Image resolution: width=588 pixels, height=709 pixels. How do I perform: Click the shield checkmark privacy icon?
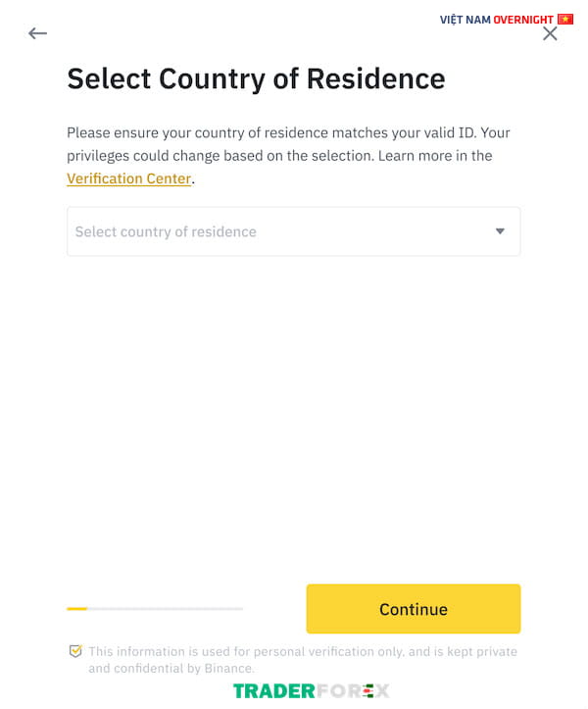[x=75, y=651]
